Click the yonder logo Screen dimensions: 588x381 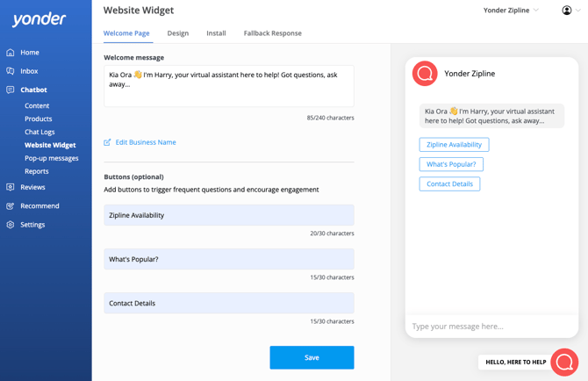pyautogui.click(x=39, y=19)
